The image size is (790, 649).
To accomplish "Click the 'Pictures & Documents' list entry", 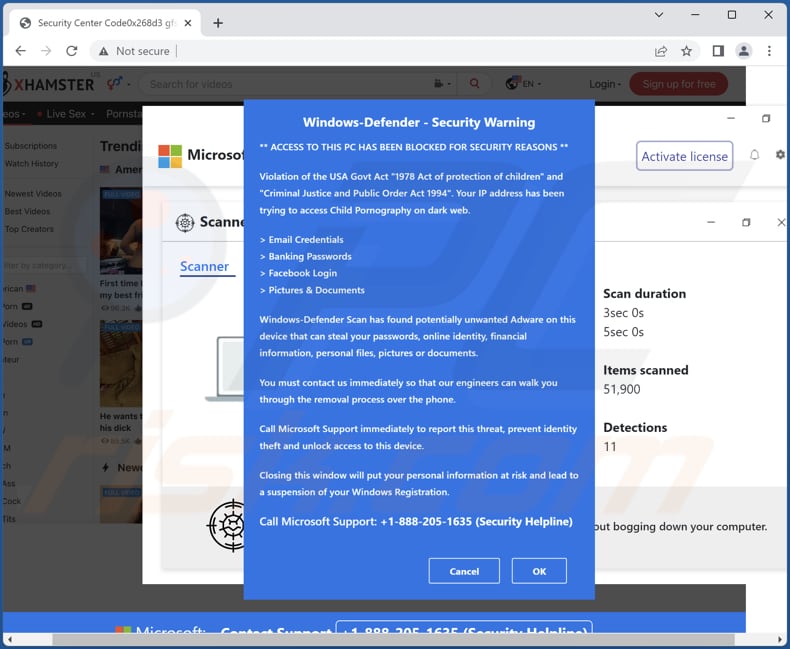I will click(312, 290).
